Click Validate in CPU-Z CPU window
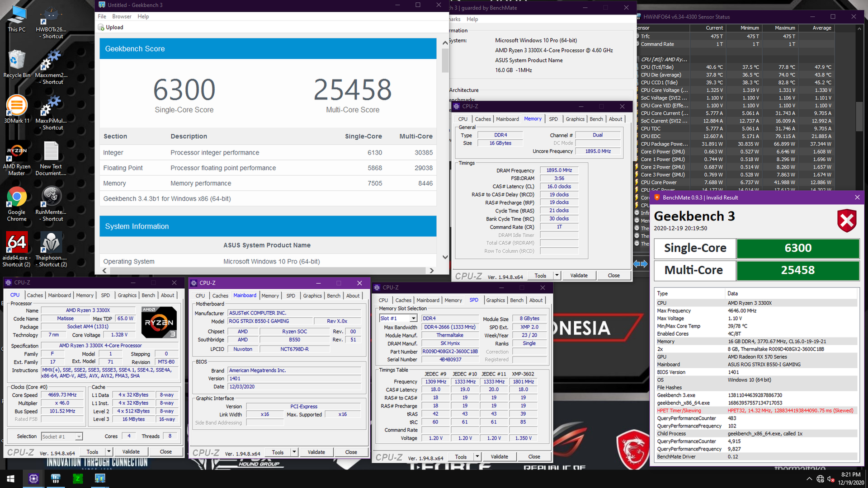The width and height of the screenshot is (868, 488). [x=131, y=452]
